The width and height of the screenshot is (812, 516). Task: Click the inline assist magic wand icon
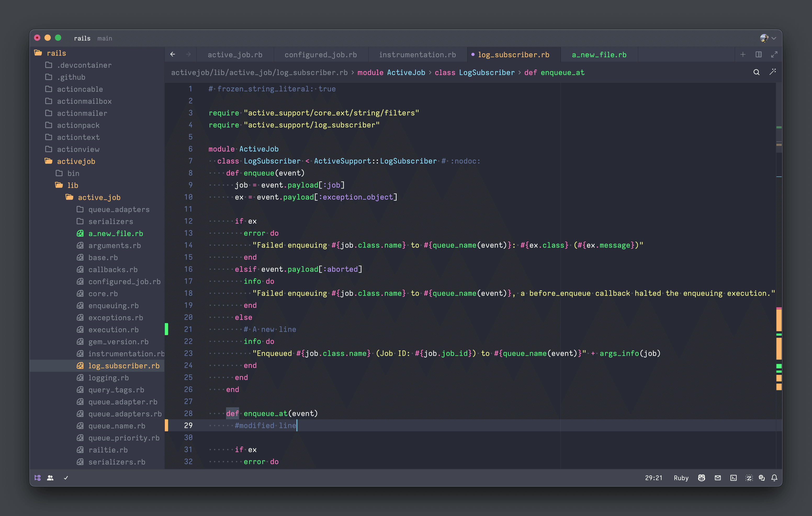coord(772,72)
